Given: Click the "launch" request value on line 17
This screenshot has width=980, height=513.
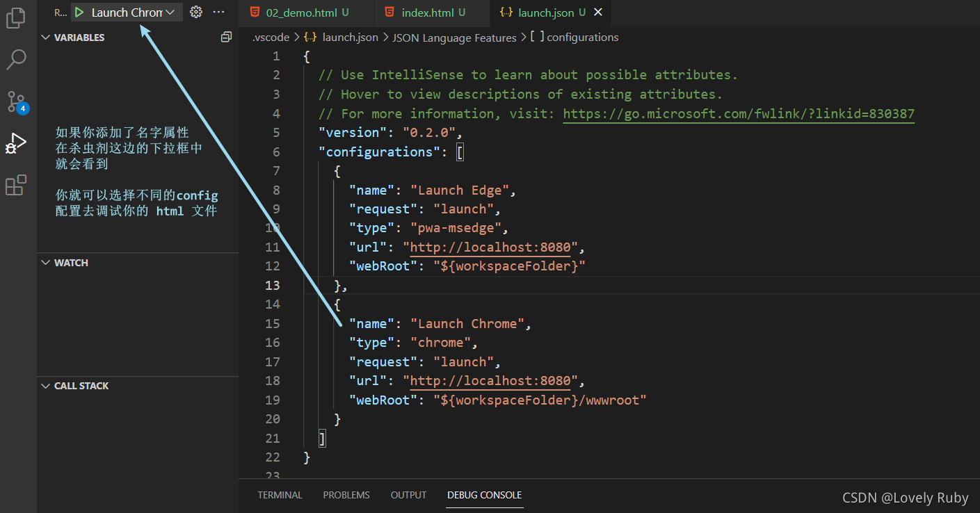Looking at the screenshot, I should pos(463,361).
